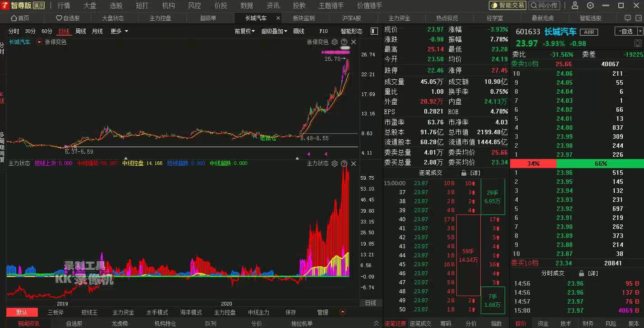The height and width of the screenshot is (328, 644).
Task: Switch to 热点纵览 tab
Action: 447,18
